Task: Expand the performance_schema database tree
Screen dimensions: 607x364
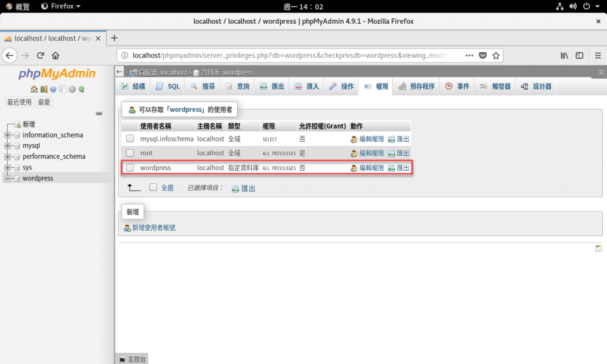Action: tap(7, 157)
